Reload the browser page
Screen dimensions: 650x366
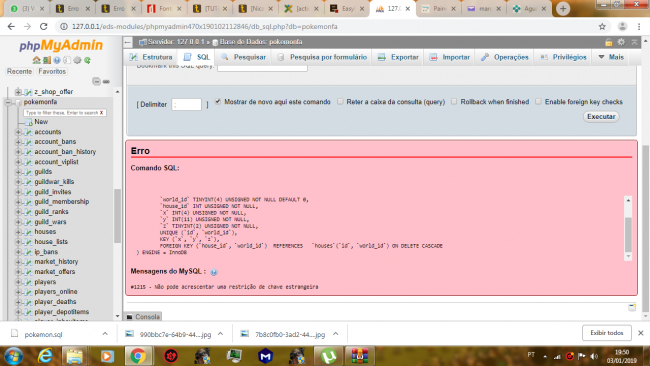tap(44, 27)
